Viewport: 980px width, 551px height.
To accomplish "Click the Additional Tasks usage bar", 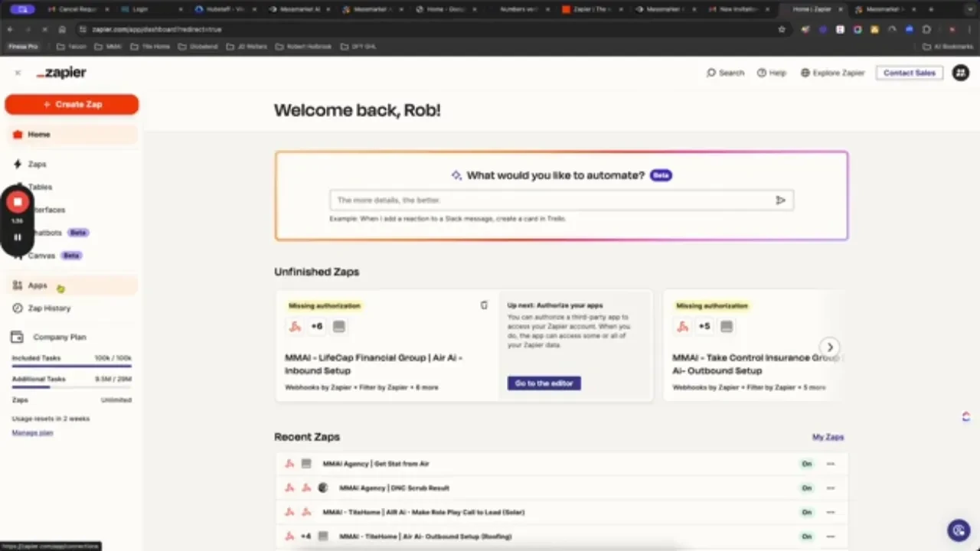I will tap(72, 386).
